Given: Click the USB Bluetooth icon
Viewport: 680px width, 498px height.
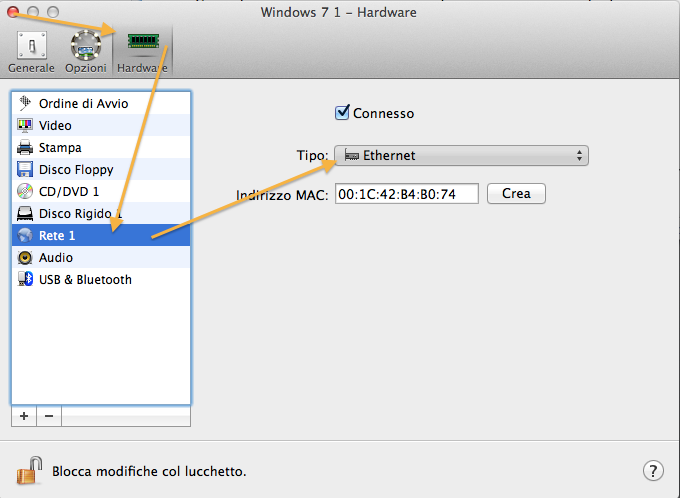Looking at the screenshot, I should coord(25,279).
